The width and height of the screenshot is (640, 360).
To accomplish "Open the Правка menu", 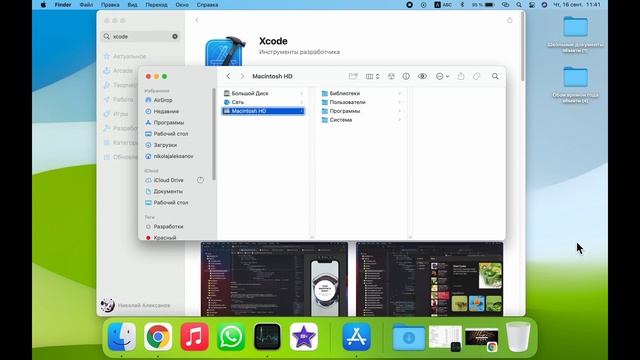I will click(110, 5).
